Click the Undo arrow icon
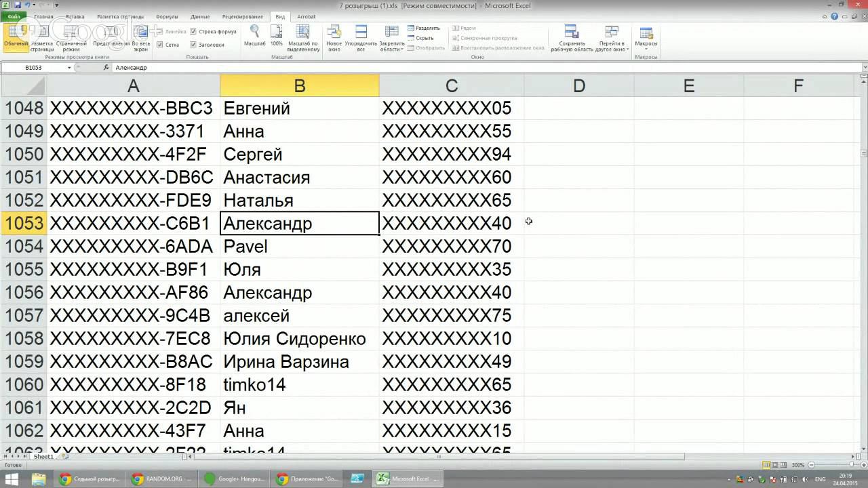868x488 pixels. [28, 5]
